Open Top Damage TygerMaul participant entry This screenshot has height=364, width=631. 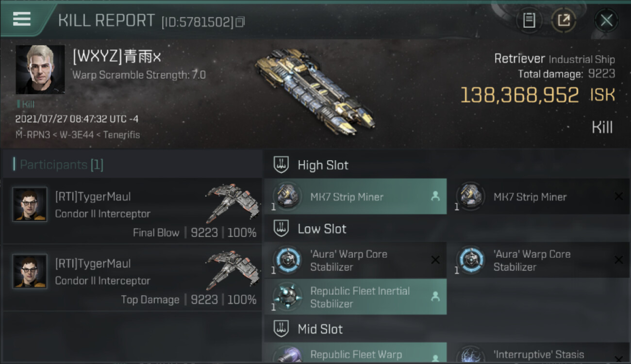132,278
